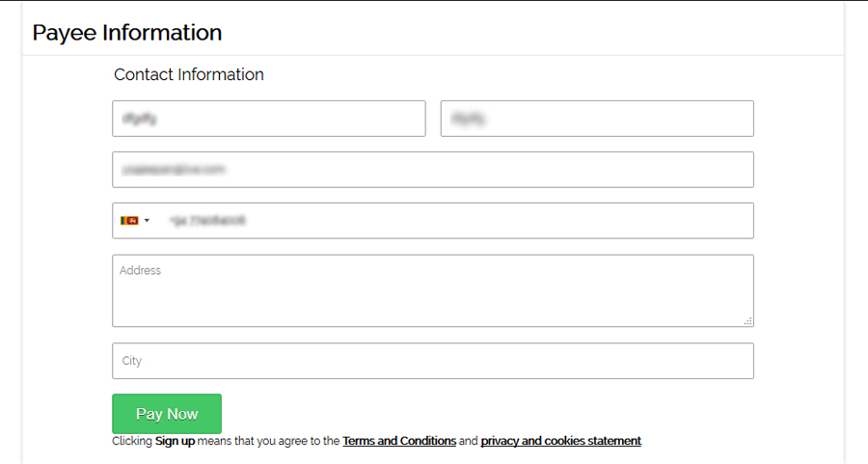
Task: Click the City placeholder text
Action: click(132, 361)
